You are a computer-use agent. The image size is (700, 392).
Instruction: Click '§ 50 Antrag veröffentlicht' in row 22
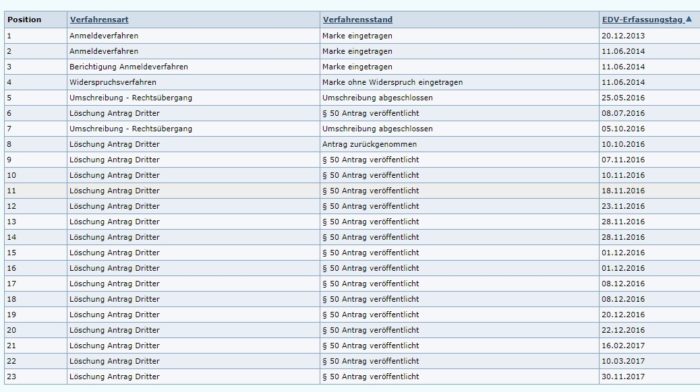click(371, 361)
